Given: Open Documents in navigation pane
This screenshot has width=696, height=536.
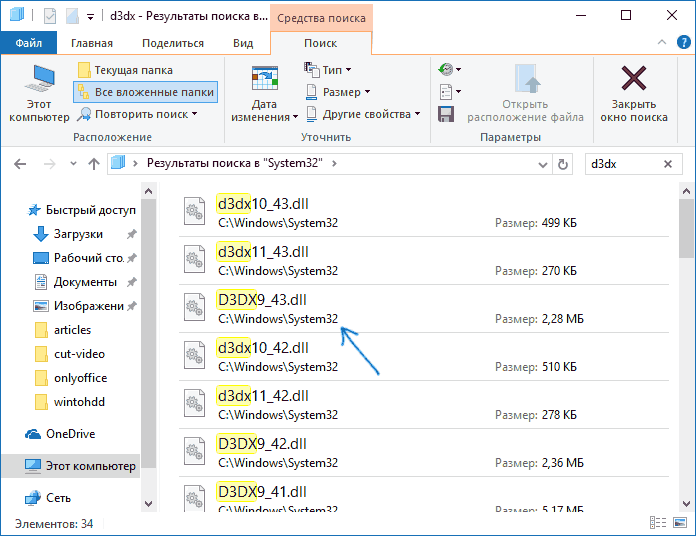Looking at the screenshot, I should (75, 282).
